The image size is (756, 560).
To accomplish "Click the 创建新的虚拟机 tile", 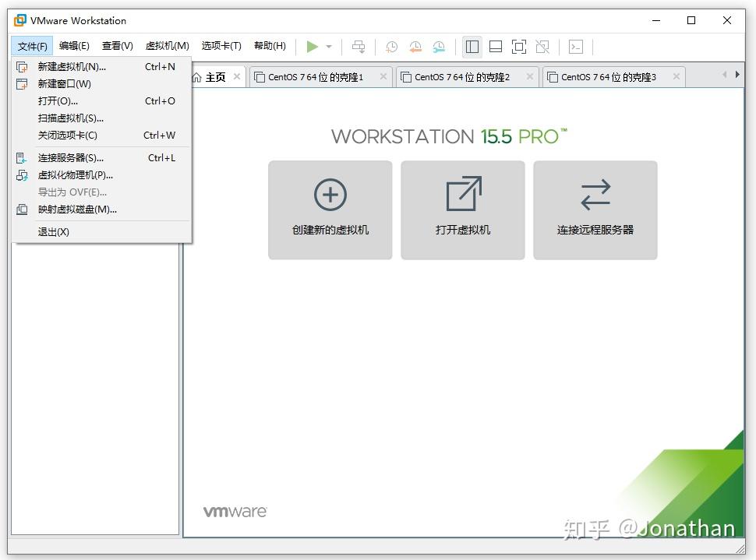I will click(x=330, y=210).
